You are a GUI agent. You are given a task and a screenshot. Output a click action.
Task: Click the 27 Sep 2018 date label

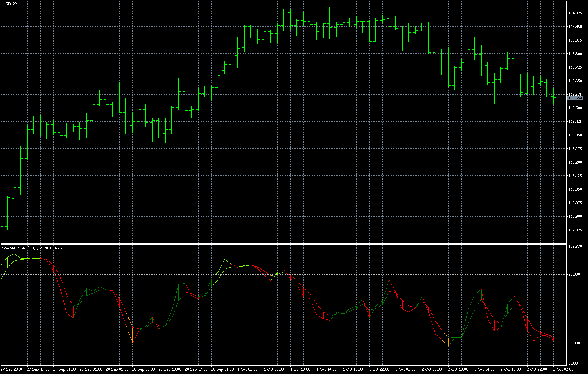point(12,369)
